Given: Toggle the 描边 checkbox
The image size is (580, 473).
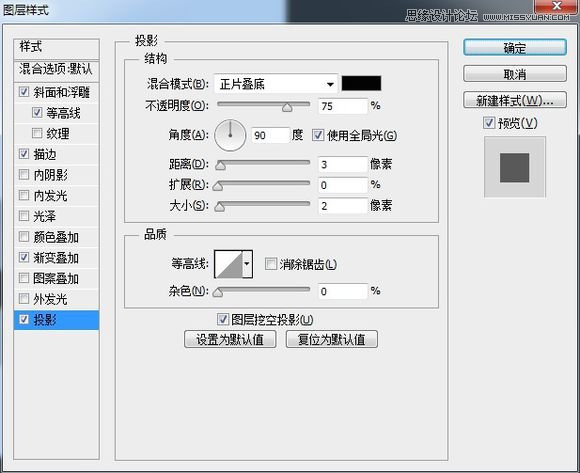Looking at the screenshot, I should (x=24, y=154).
